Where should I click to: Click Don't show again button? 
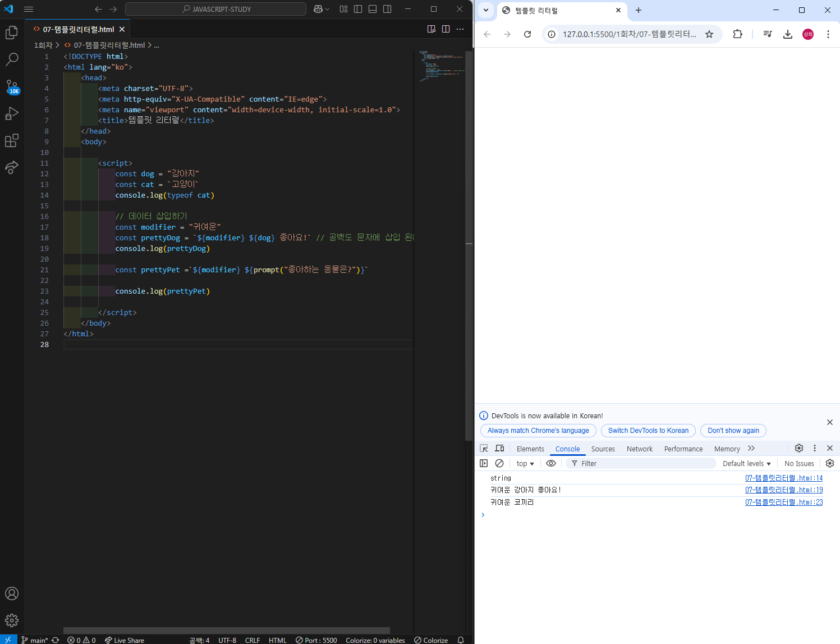pos(733,431)
